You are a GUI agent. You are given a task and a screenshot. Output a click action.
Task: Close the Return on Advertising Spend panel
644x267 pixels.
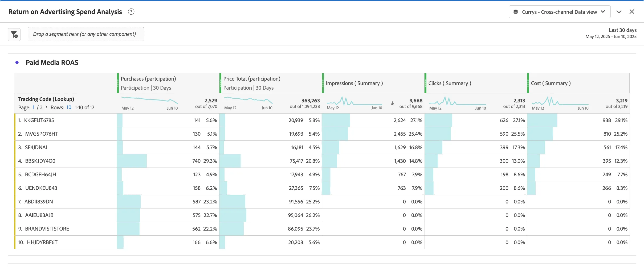coord(632,12)
